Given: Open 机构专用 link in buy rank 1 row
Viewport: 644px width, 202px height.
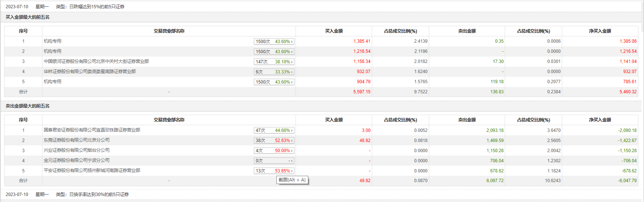Looking at the screenshot, I should (53, 41).
